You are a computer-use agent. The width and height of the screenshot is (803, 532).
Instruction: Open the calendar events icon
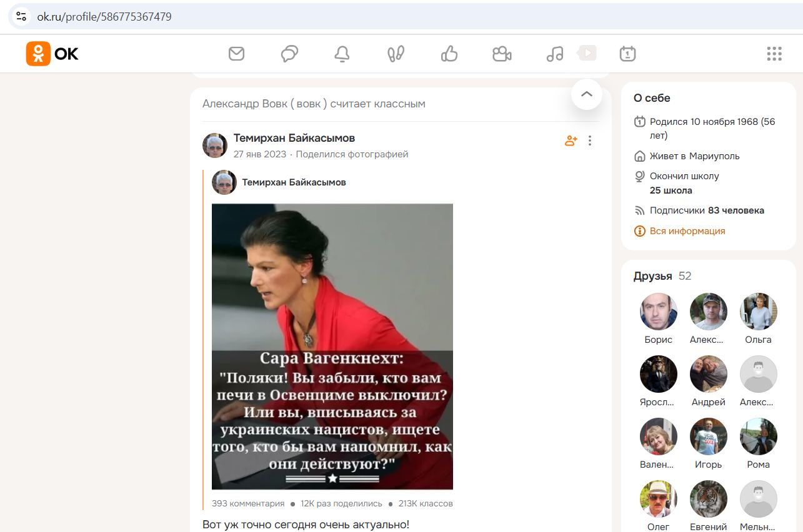coord(627,54)
